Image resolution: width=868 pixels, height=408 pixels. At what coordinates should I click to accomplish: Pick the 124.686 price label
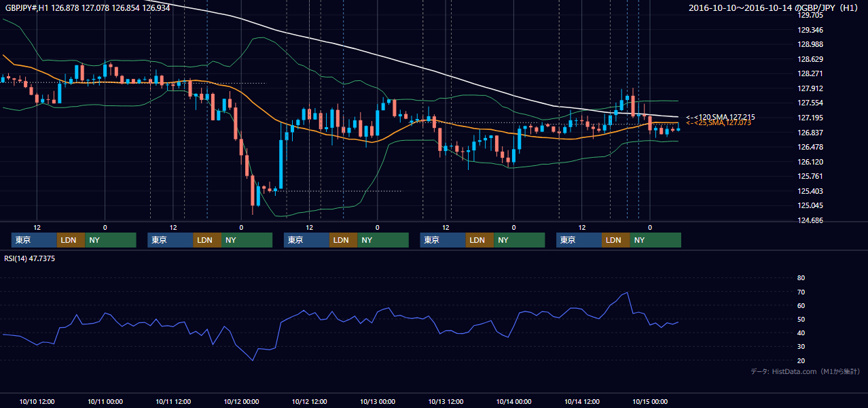(x=810, y=220)
